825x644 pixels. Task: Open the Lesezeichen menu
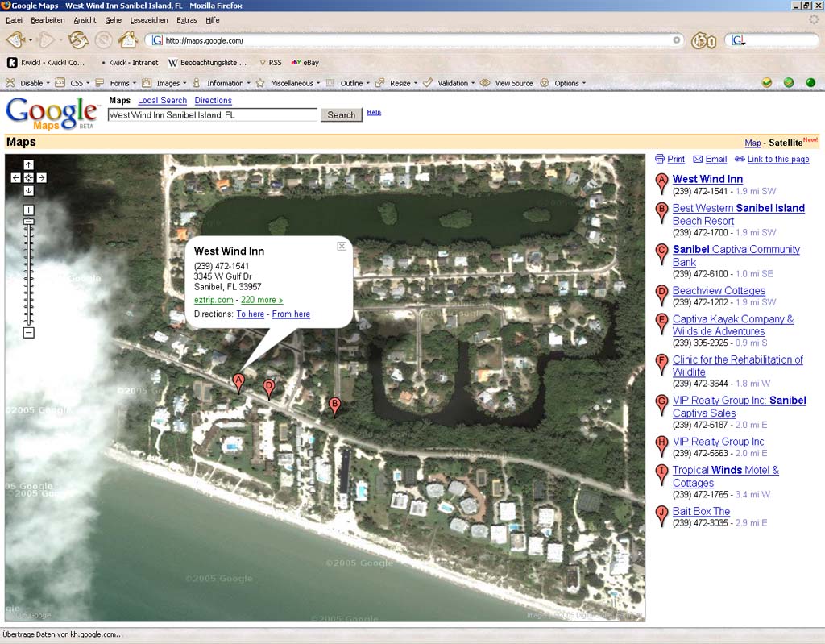149,20
